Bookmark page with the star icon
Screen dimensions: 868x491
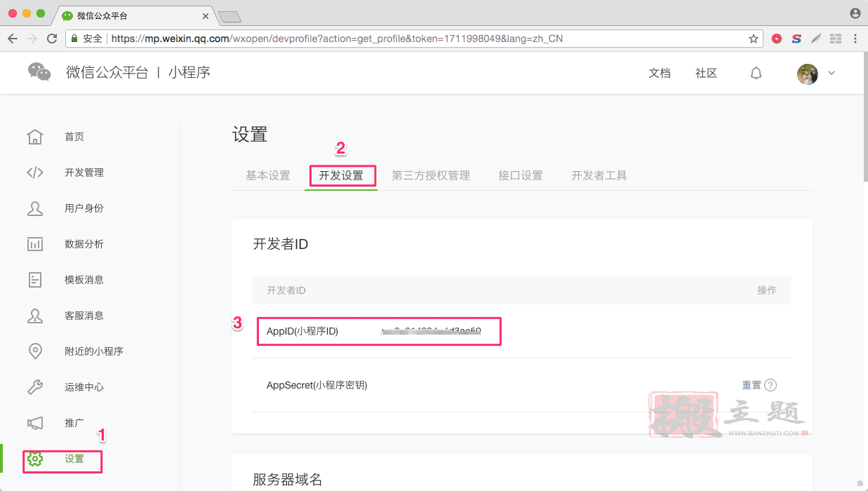coord(754,39)
